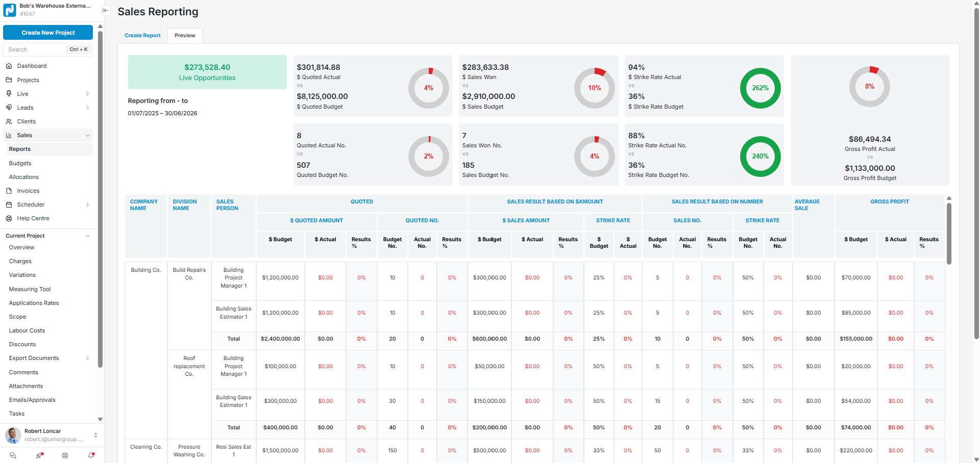This screenshot has width=980, height=463.
Task: Click the lifebuoy support icon in footer
Action: click(x=65, y=455)
